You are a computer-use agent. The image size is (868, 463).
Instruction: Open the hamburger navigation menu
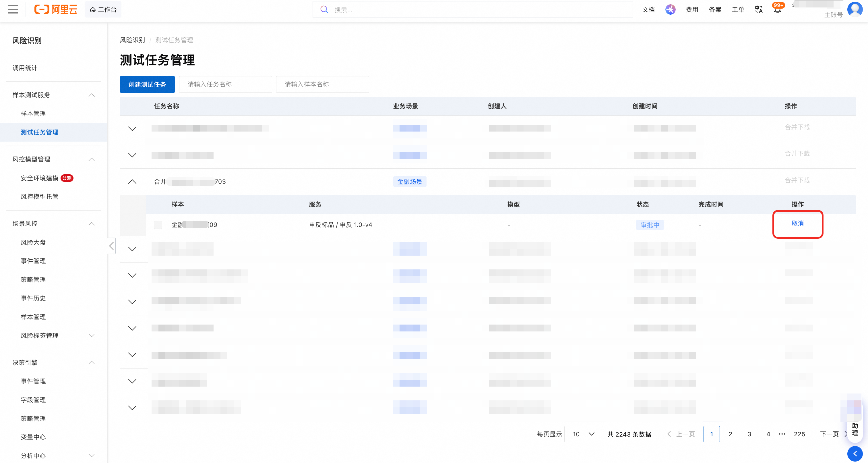coord(13,9)
